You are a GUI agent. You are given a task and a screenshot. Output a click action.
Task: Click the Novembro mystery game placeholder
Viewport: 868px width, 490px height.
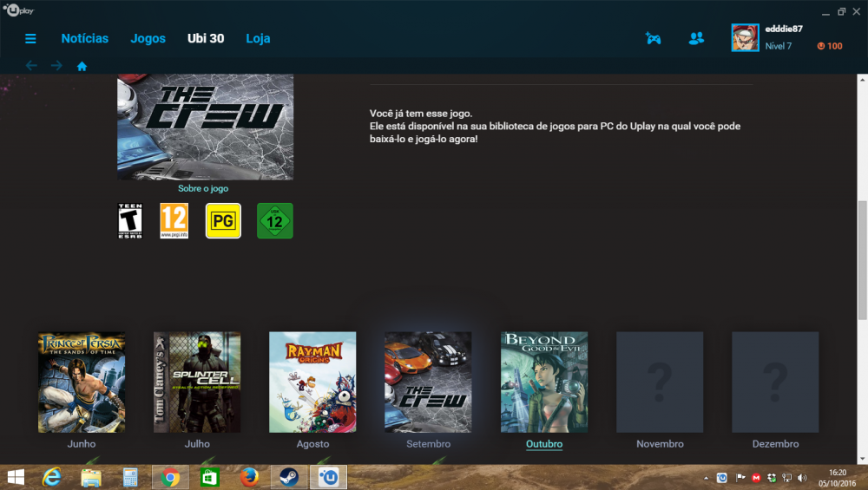(x=660, y=382)
